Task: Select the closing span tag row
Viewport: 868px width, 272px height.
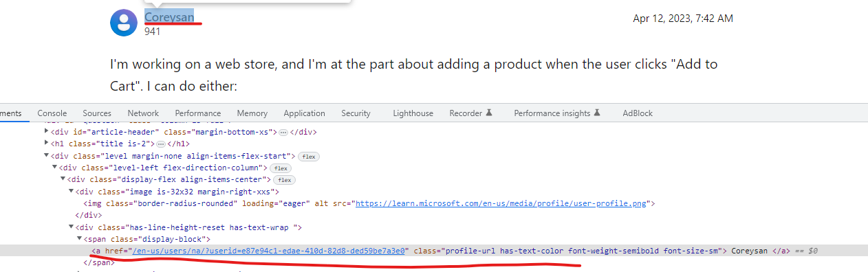Action: (x=434, y=262)
